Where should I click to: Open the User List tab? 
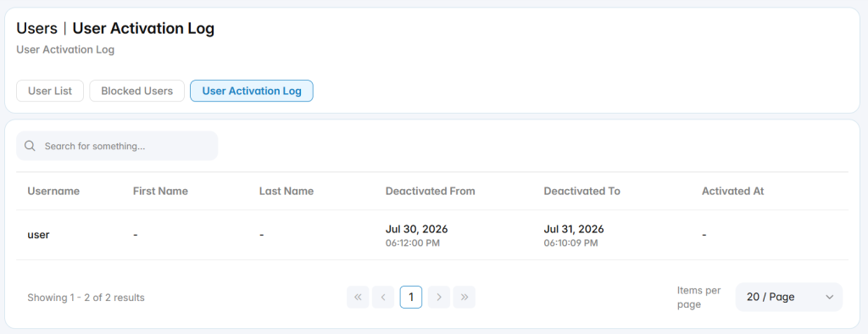(x=50, y=91)
